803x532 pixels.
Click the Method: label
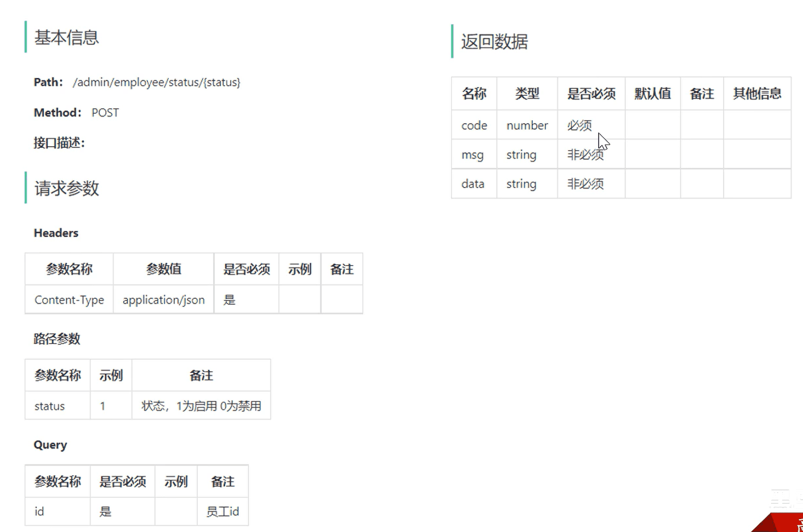pos(57,112)
